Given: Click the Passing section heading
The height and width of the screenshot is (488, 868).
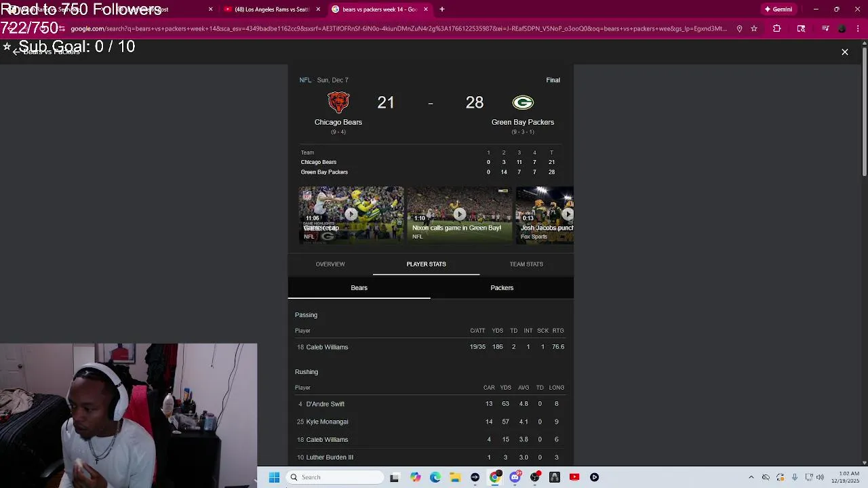Looking at the screenshot, I should click(306, 315).
